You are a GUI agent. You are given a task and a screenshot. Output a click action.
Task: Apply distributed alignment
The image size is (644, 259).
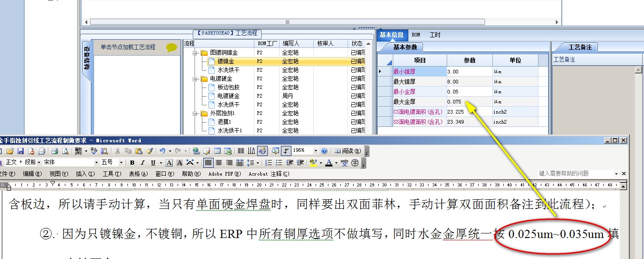(240, 163)
